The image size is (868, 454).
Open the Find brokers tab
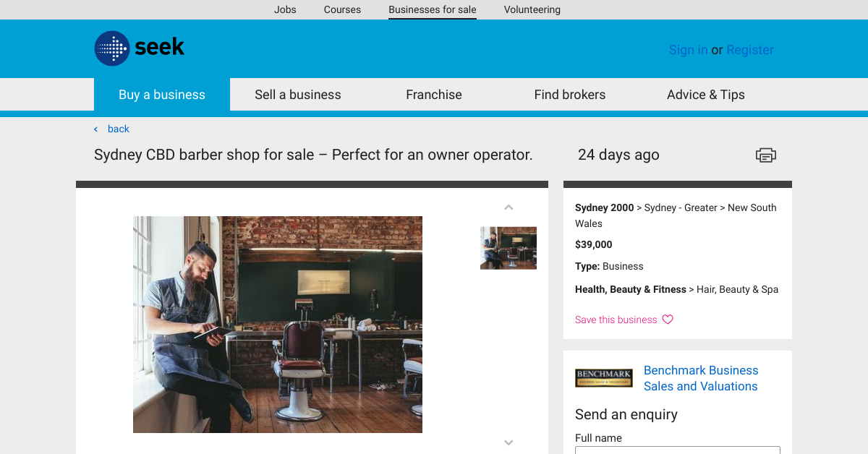click(570, 94)
